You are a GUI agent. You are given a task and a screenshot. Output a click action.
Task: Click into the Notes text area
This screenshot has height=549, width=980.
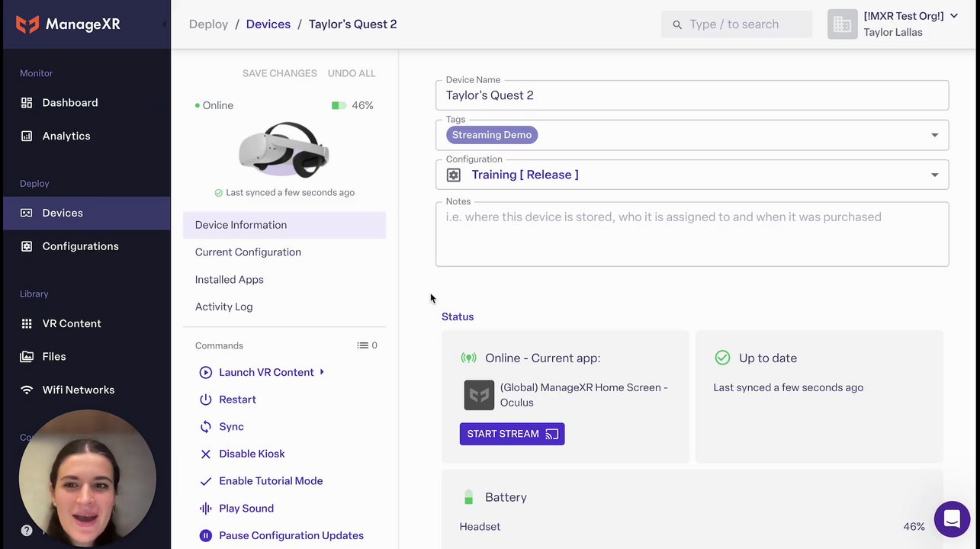[x=692, y=234]
